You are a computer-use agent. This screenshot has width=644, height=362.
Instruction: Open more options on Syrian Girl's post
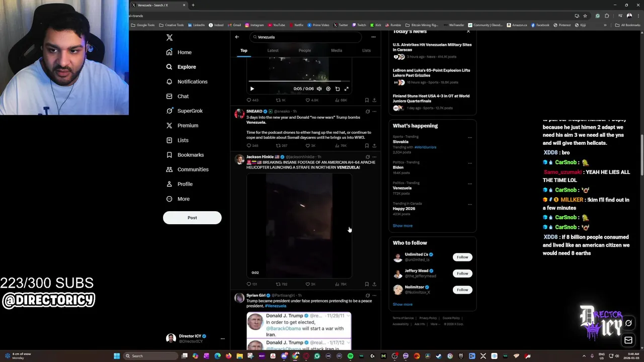374,296
